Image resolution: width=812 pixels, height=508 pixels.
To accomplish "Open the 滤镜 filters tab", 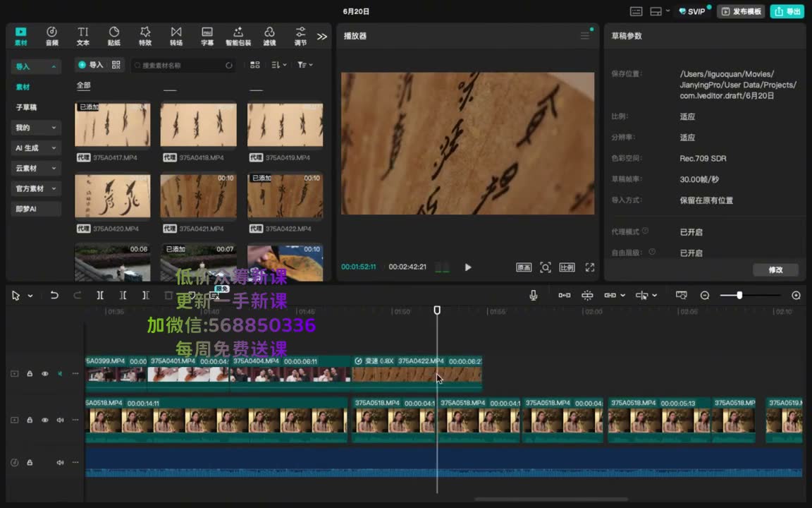I will pos(269,36).
